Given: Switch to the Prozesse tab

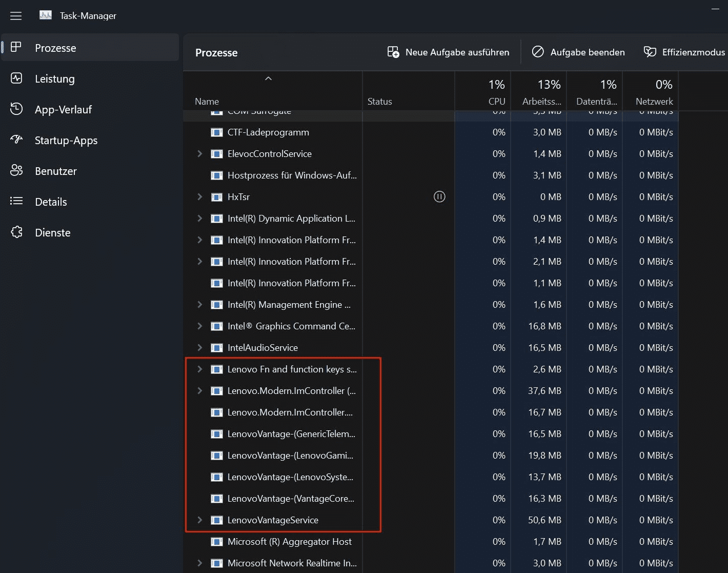Looking at the screenshot, I should pos(55,48).
